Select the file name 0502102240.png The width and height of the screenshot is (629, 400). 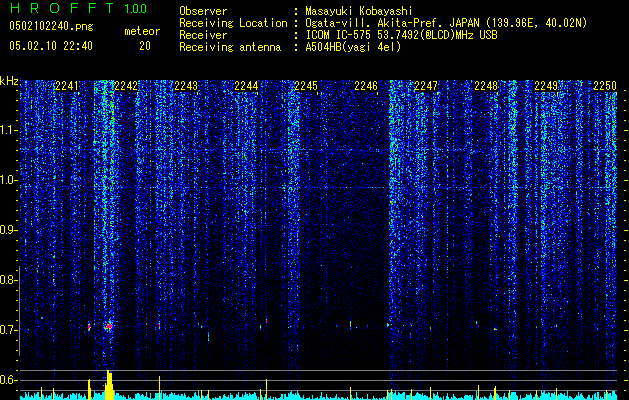(x=51, y=27)
